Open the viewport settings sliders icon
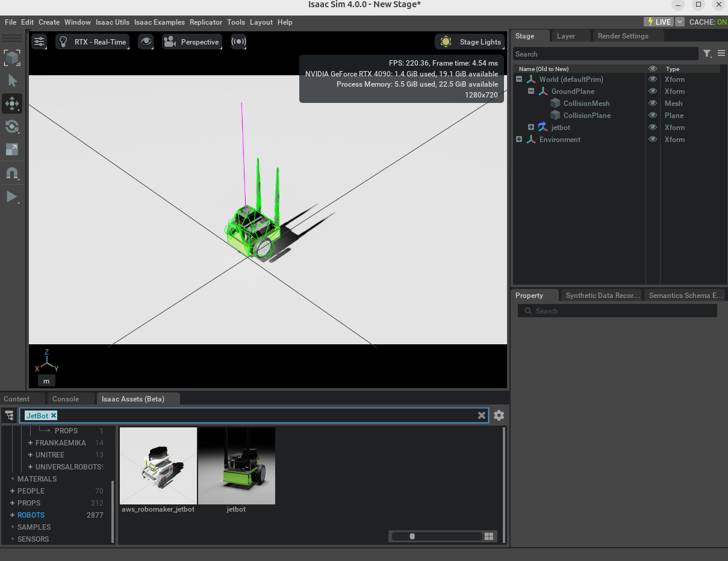The height and width of the screenshot is (561, 728). [x=39, y=42]
